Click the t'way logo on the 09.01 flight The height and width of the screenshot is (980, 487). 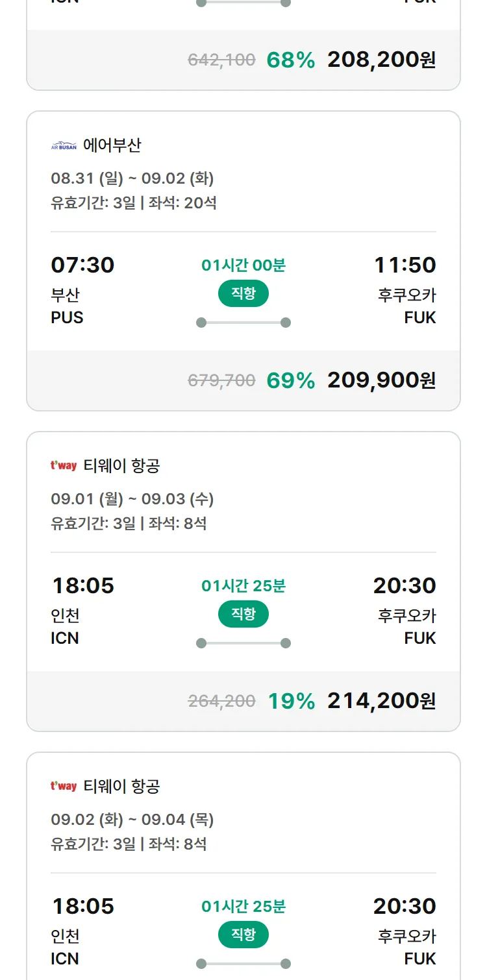64,465
